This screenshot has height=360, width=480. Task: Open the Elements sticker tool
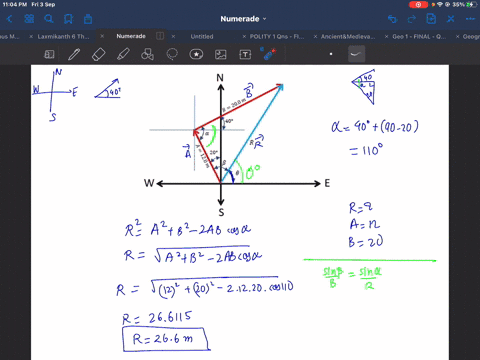point(196,54)
